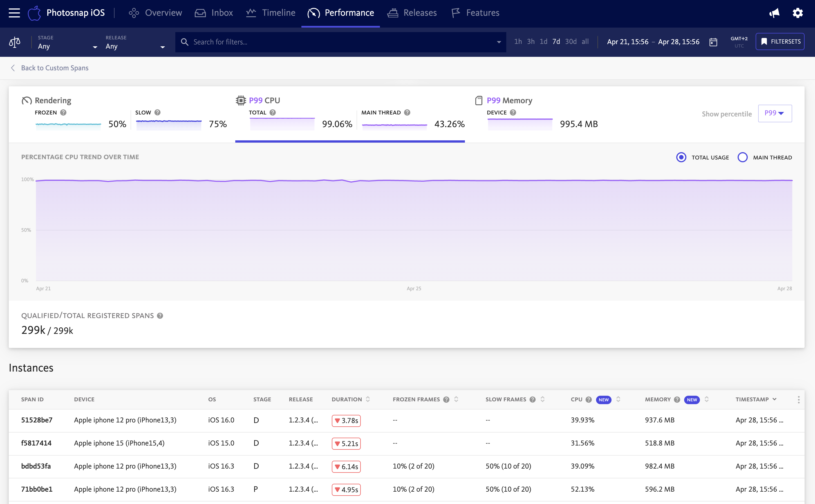Open the Releases tab

coord(412,13)
